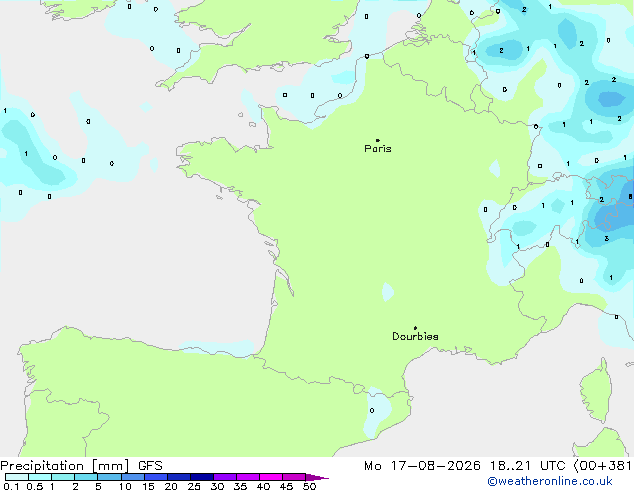Click the legend arrow above 50 mm
The width and height of the screenshot is (634, 490).
(317, 477)
